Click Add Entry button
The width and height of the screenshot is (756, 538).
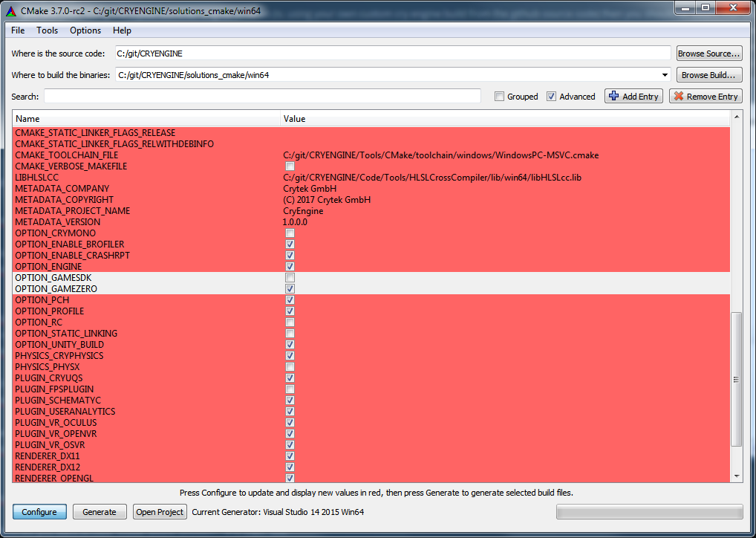point(633,96)
